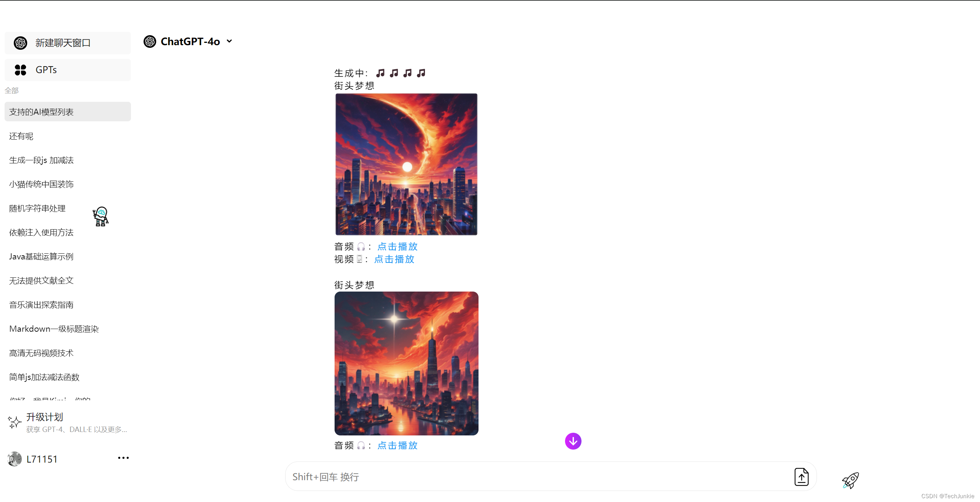Screen dimensions: 980x502
Task: Click the ChatGPT logo beside model name
Action: (150, 41)
